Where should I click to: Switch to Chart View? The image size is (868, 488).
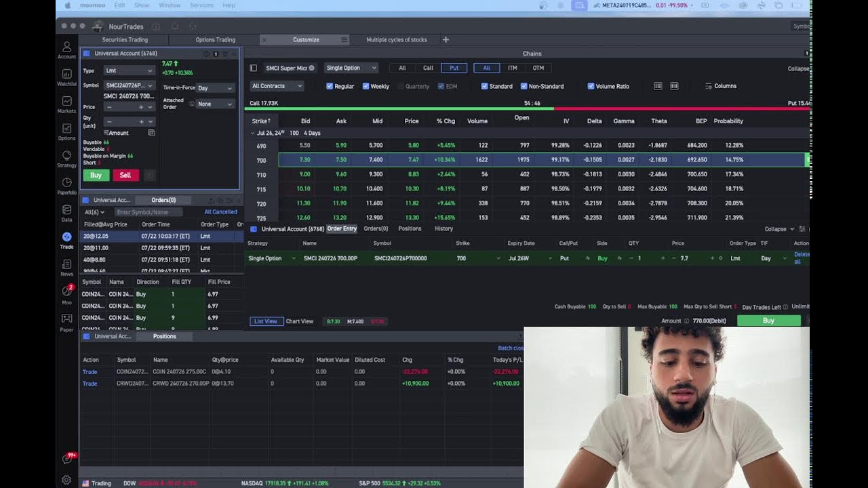300,321
